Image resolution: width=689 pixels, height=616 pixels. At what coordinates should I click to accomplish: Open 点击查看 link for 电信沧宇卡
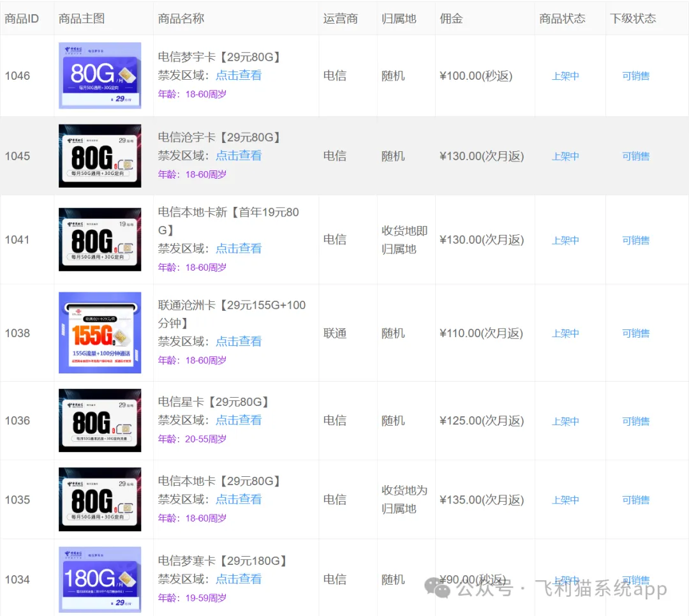click(x=239, y=155)
